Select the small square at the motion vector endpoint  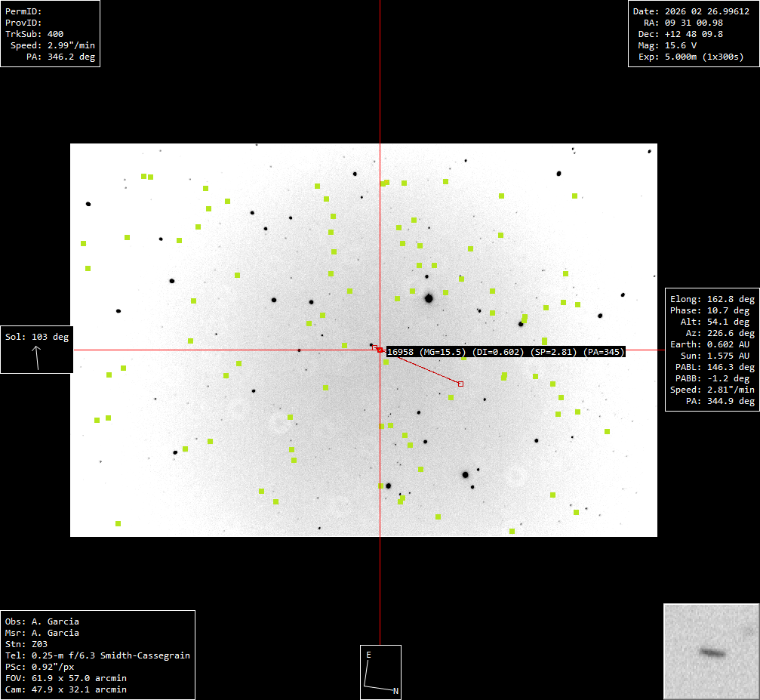460,384
